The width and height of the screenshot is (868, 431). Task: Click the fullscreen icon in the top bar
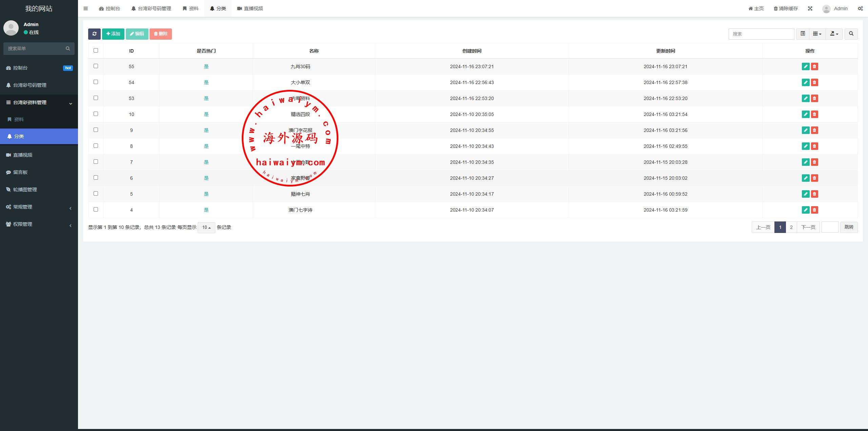point(810,8)
